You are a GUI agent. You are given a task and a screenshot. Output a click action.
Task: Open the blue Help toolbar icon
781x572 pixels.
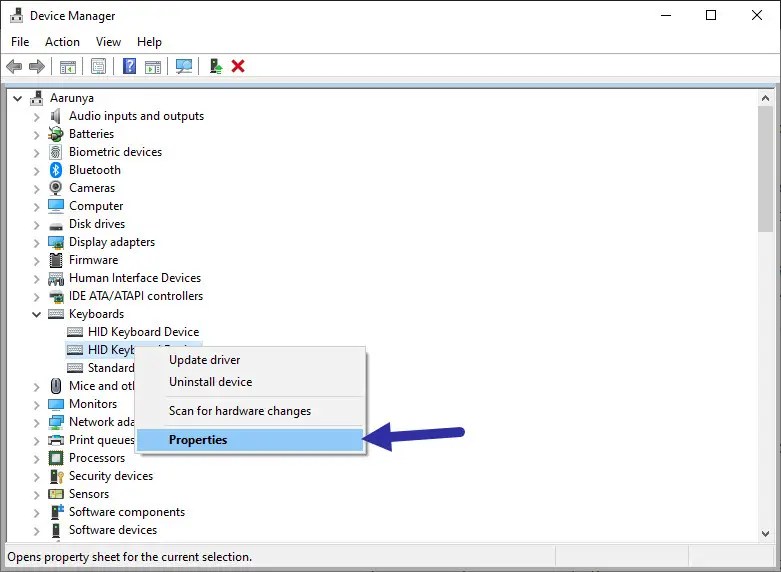pos(130,66)
